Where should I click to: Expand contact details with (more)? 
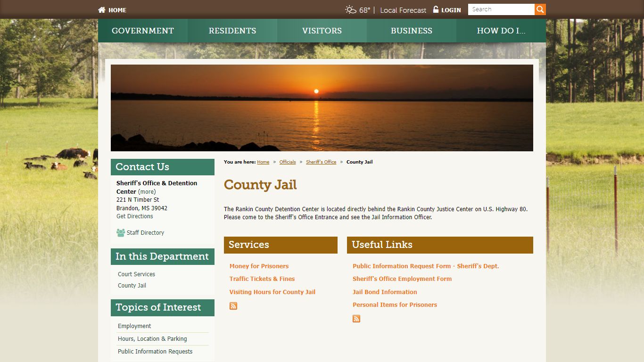pos(147,192)
